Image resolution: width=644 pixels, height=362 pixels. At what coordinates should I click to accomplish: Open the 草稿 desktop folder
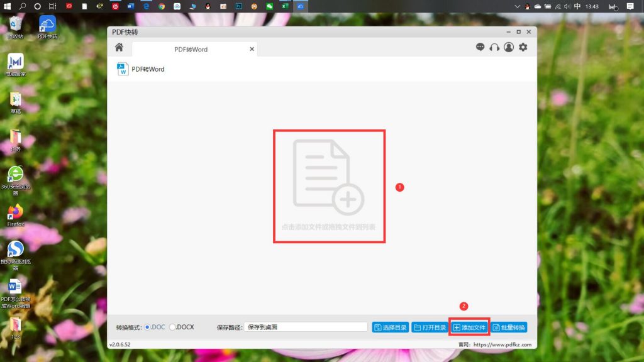[16, 102]
